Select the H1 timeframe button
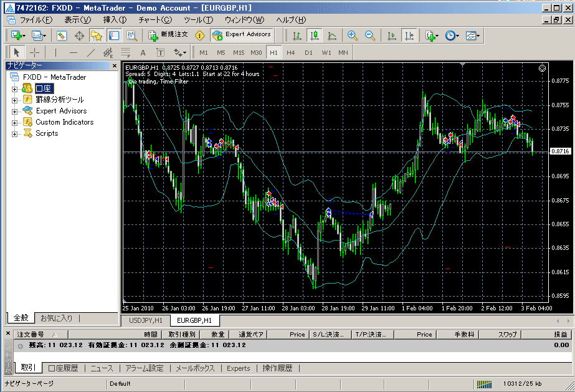 273,53
